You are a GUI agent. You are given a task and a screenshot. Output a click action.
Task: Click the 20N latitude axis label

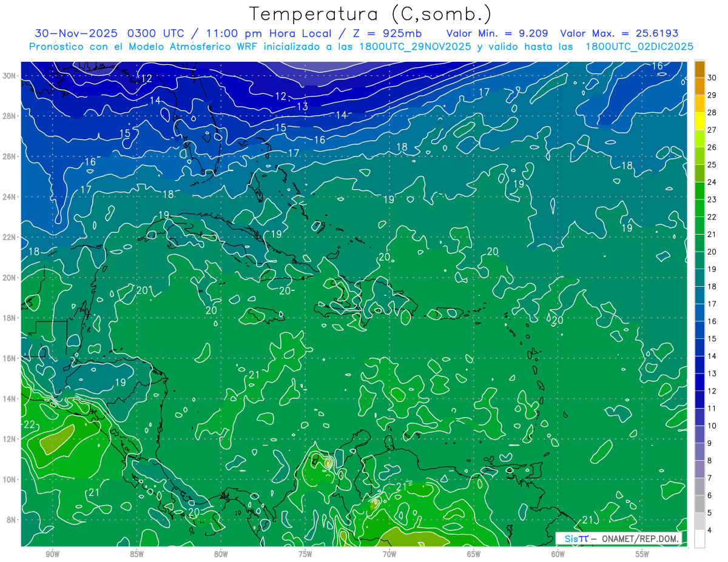tap(10, 278)
